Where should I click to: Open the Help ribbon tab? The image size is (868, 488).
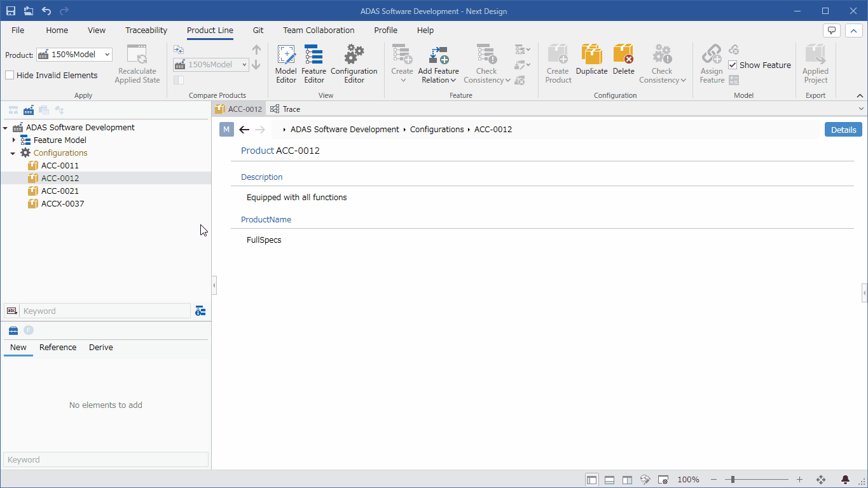pos(425,30)
